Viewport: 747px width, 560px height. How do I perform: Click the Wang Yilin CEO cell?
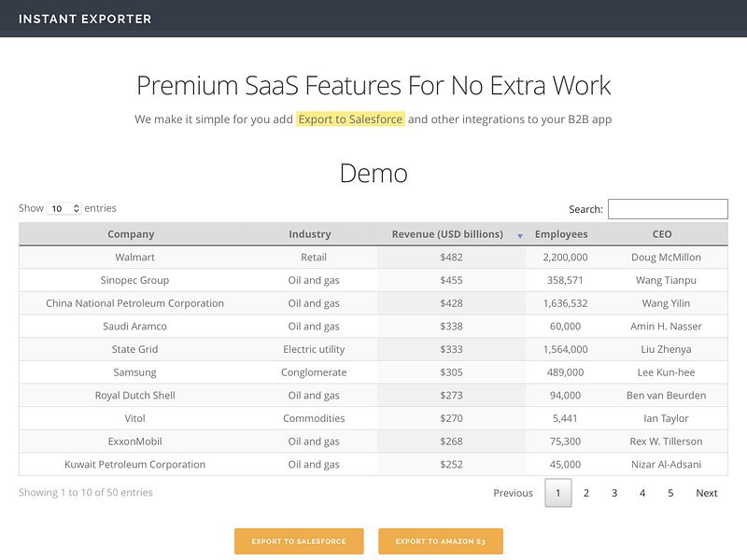point(666,303)
